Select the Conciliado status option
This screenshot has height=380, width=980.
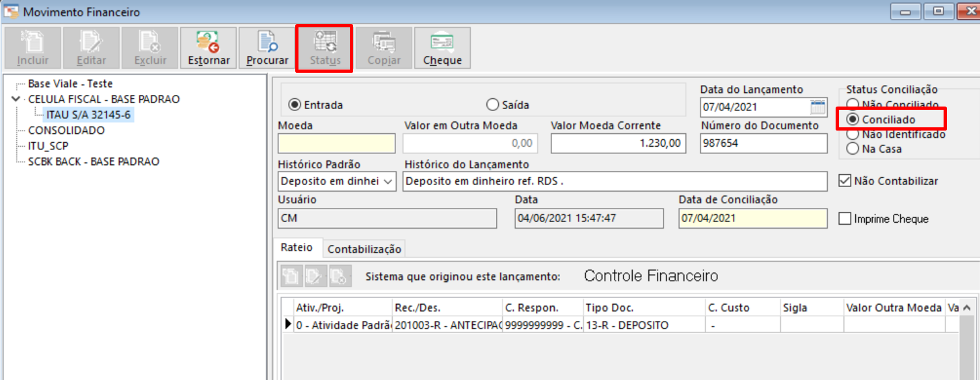[881, 120]
